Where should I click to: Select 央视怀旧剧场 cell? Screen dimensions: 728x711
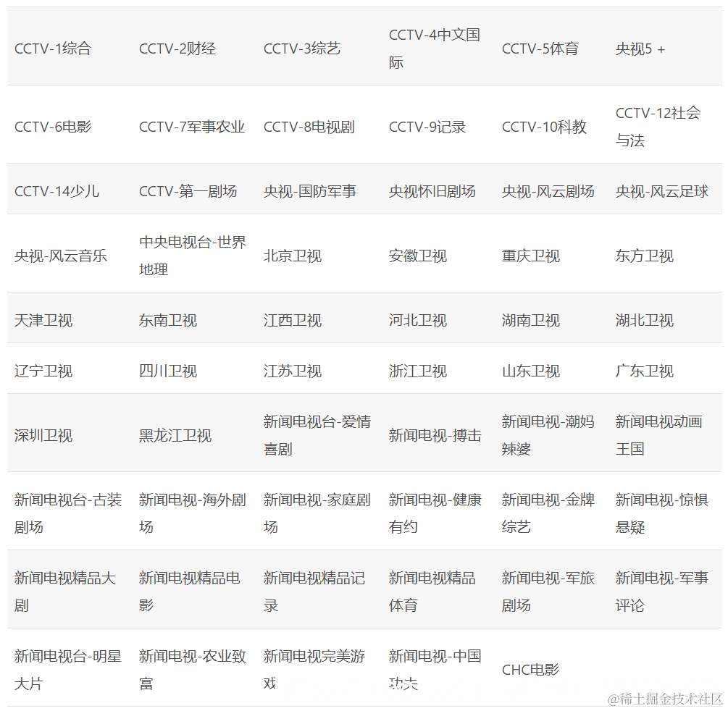point(432,191)
